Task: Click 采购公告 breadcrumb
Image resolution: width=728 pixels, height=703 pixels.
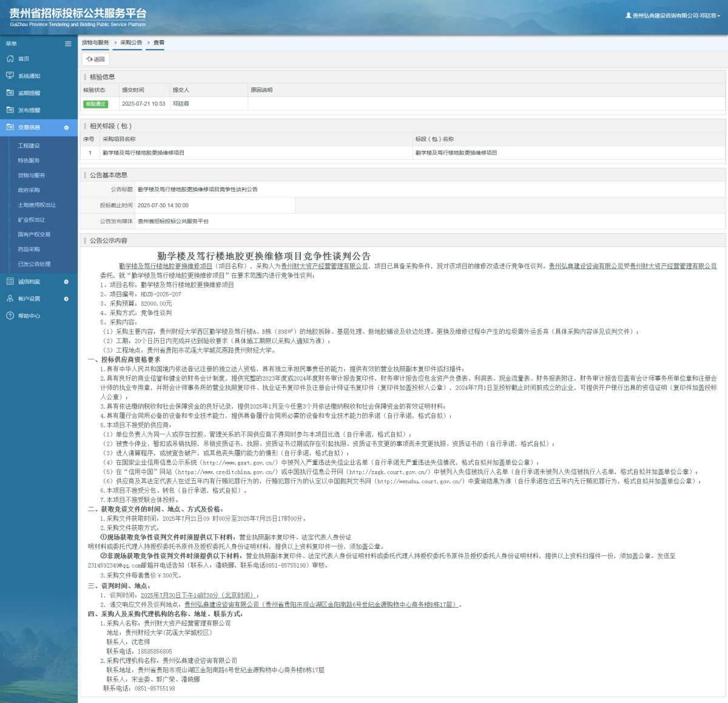Action: click(131, 42)
